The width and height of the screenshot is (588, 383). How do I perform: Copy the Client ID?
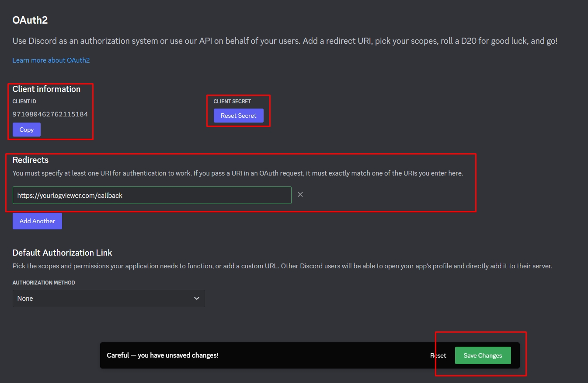click(x=26, y=130)
